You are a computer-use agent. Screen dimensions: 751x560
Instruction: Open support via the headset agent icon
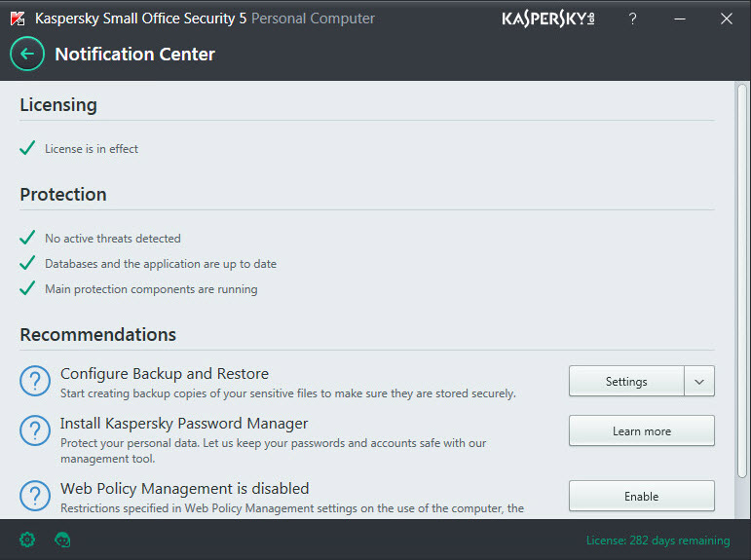coord(62,540)
